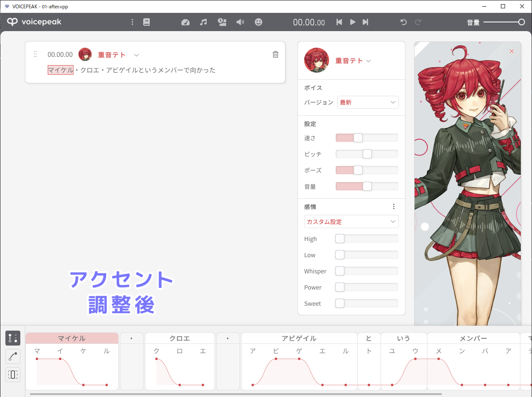Image resolution: width=532 pixels, height=397 pixels.
Task: Click the smiley face emotion icon
Action: click(x=259, y=22)
